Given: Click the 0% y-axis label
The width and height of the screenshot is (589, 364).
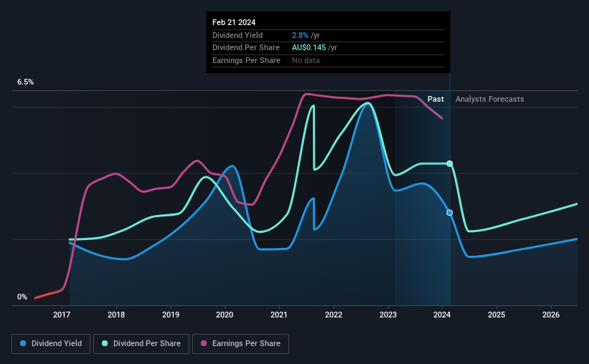Looking at the screenshot, I should pyautogui.click(x=22, y=297).
